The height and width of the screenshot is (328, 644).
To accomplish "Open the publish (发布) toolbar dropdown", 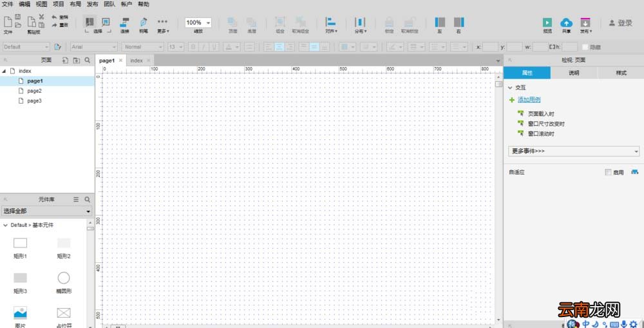I will click(x=585, y=24).
